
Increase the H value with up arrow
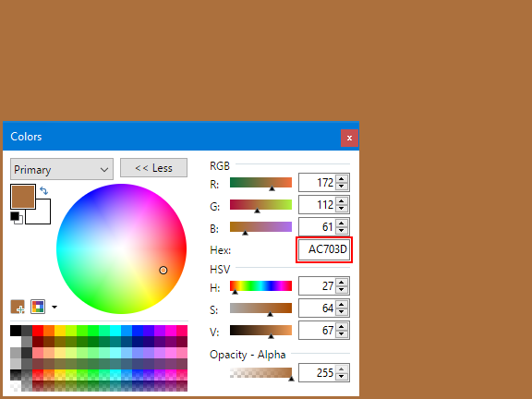pos(342,282)
